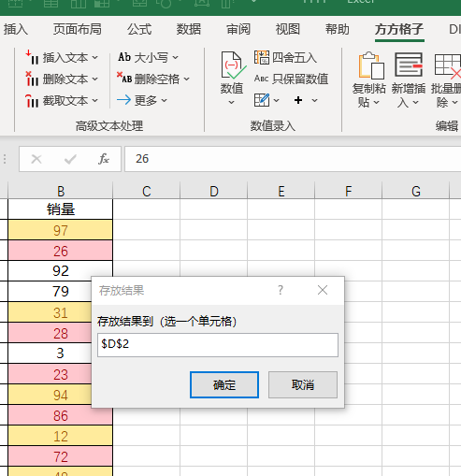Click the 大小写 case conversion tool

[148, 57]
